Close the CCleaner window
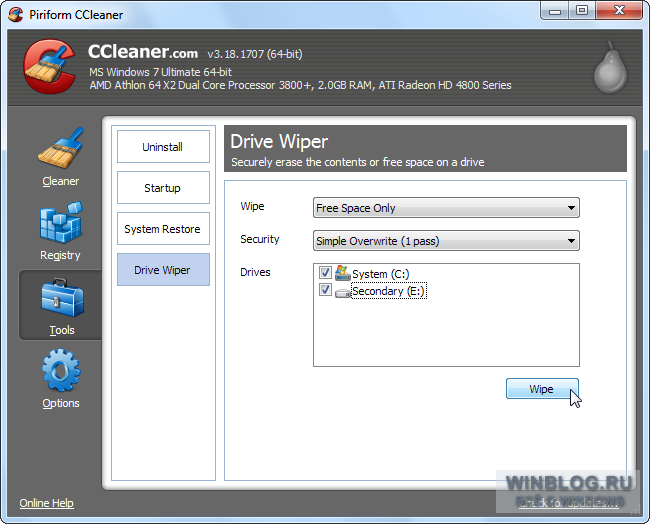 (619, 11)
